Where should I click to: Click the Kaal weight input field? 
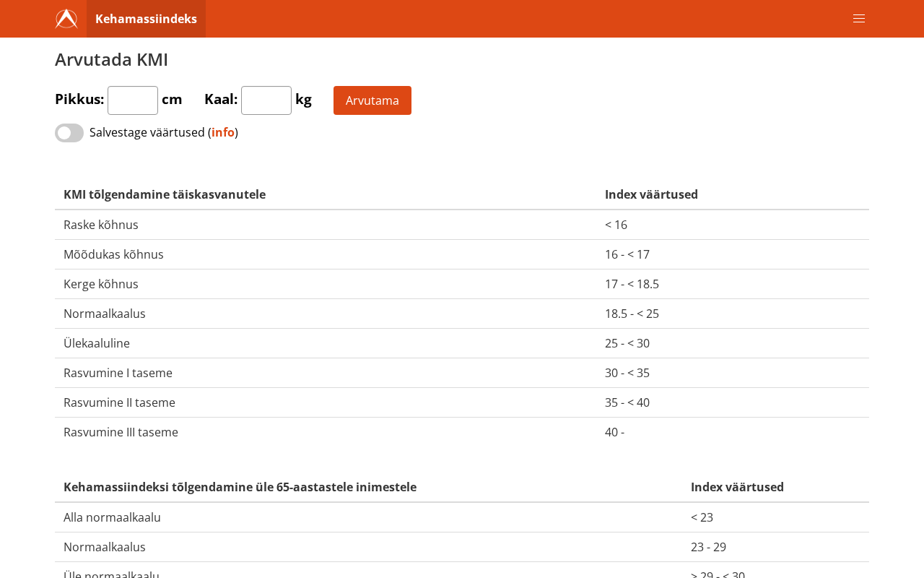[x=266, y=100]
